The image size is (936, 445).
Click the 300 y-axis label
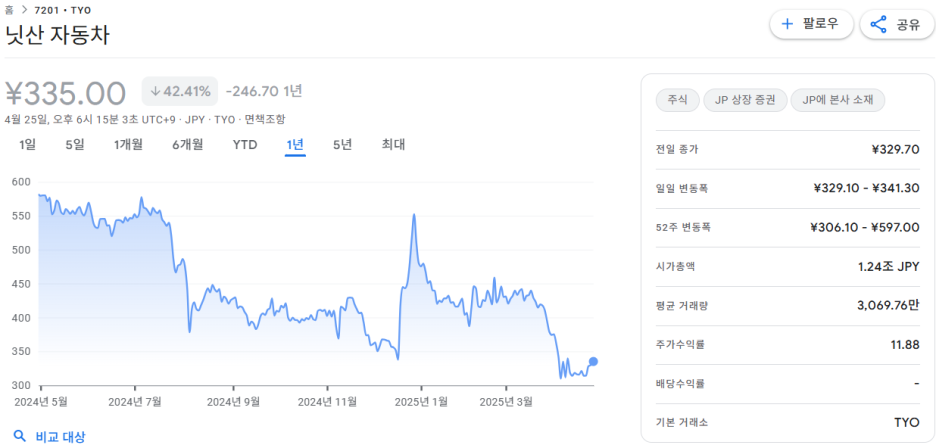[21, 385]
